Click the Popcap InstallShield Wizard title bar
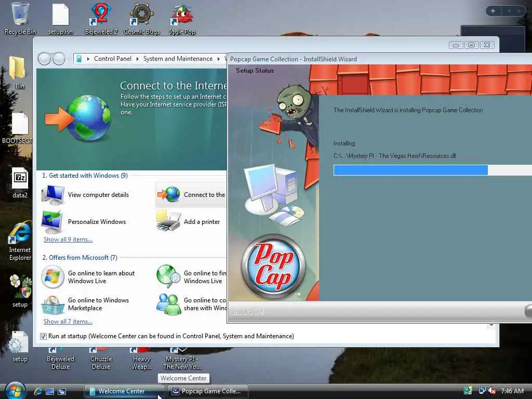532x399 pixels. point(379,59)
